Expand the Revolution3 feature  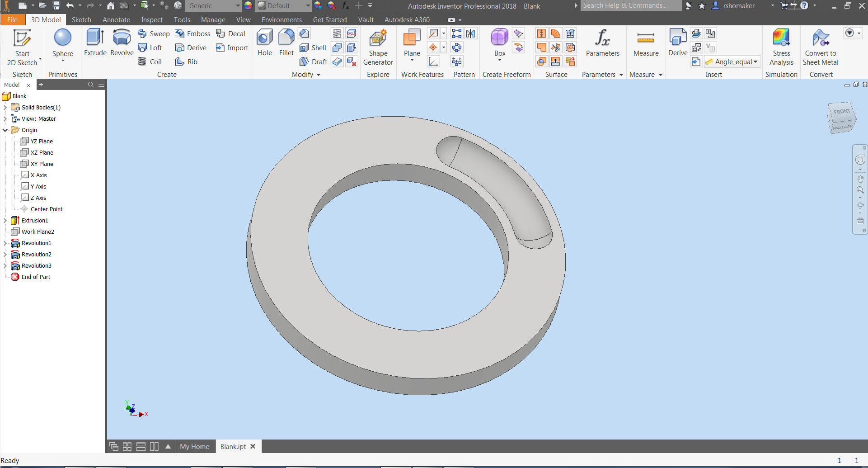click(5, 266)
